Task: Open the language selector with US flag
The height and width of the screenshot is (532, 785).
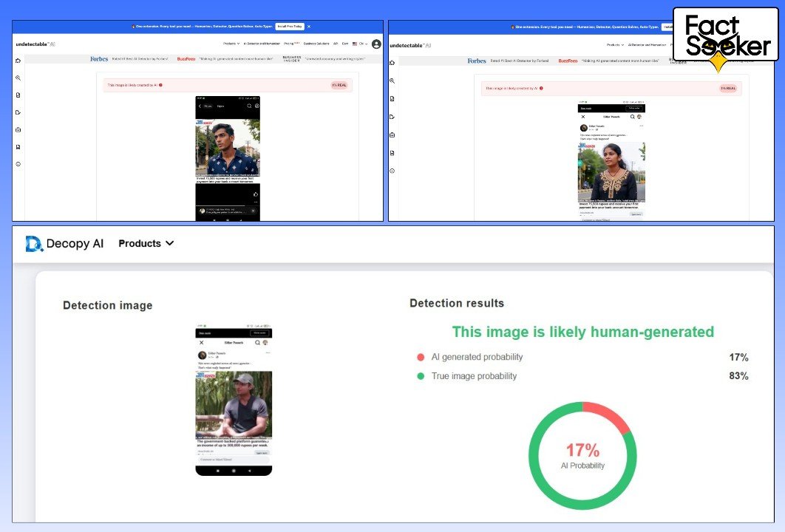Action: click(x=360, y=44)
